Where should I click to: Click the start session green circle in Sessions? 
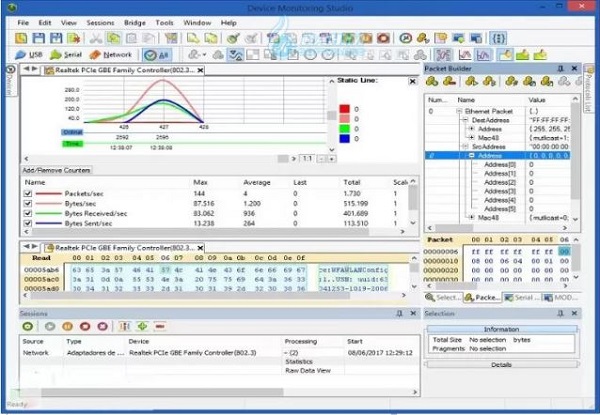coord(28,326)
